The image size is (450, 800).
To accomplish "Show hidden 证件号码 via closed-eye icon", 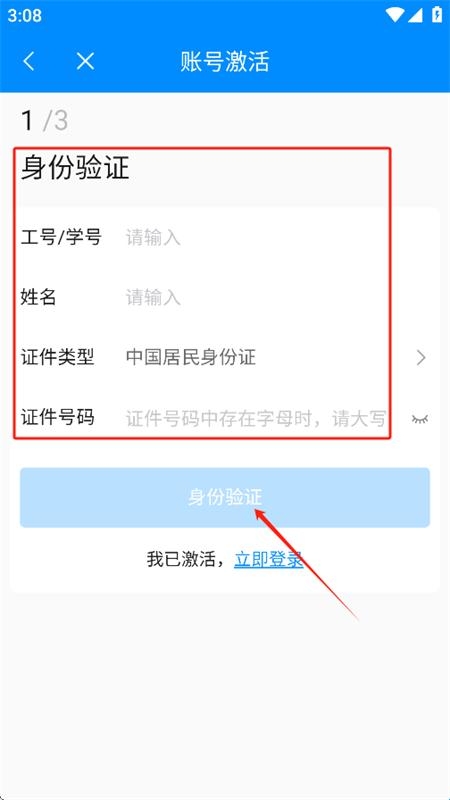I will (420, 419).
